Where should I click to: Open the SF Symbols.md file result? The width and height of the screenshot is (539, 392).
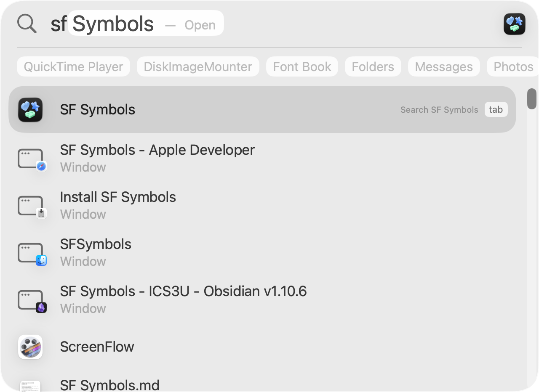(x=109, y=385)
